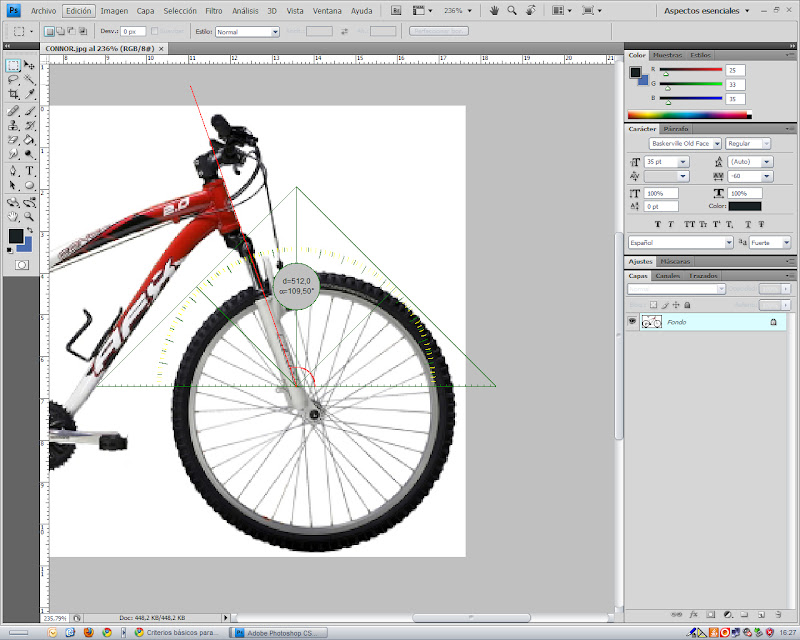Toggle Quick Mask mode
Viewport: 800px width, 640px height.
(x=21, y=265)
